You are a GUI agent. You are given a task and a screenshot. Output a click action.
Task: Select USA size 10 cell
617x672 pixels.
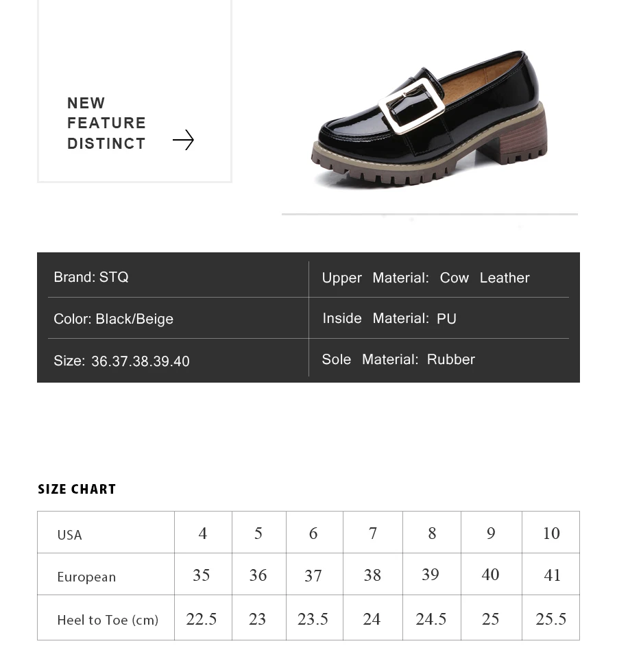click(x=551, y=532)
